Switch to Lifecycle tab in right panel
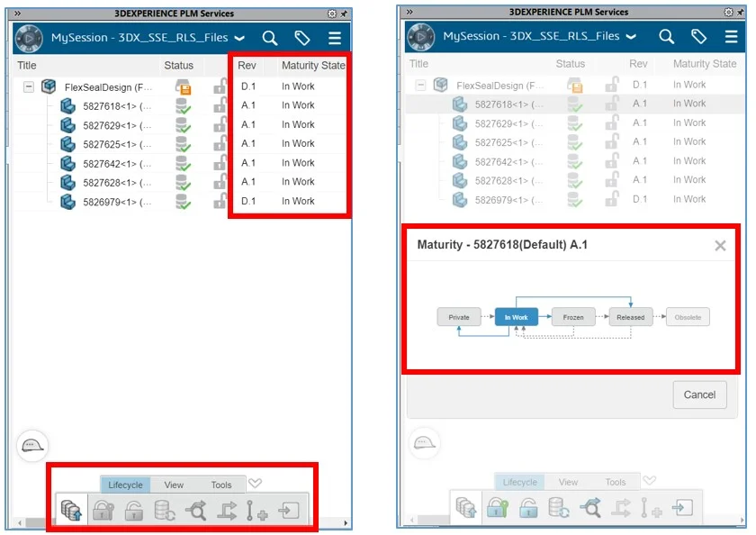 click(x=520, y=482)
